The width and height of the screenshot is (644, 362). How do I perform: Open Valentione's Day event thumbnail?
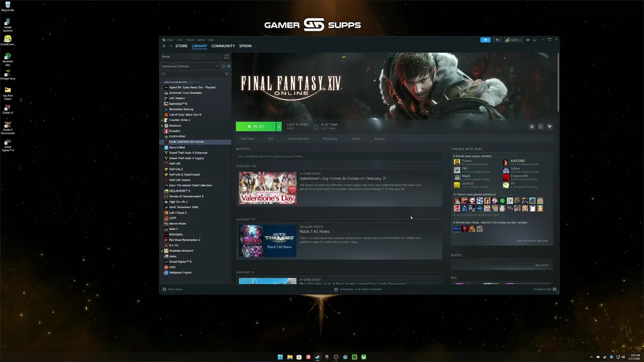pyautogui.click(x=268, y=188)
